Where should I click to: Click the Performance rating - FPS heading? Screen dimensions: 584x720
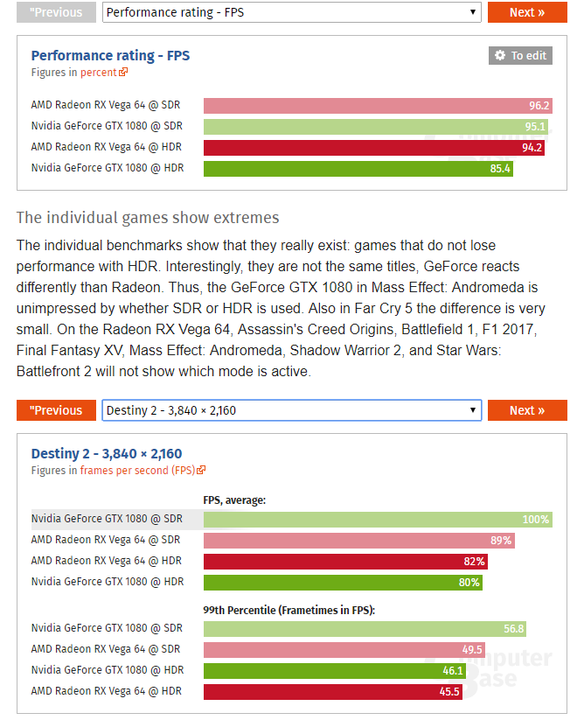[x=110, y=56]
